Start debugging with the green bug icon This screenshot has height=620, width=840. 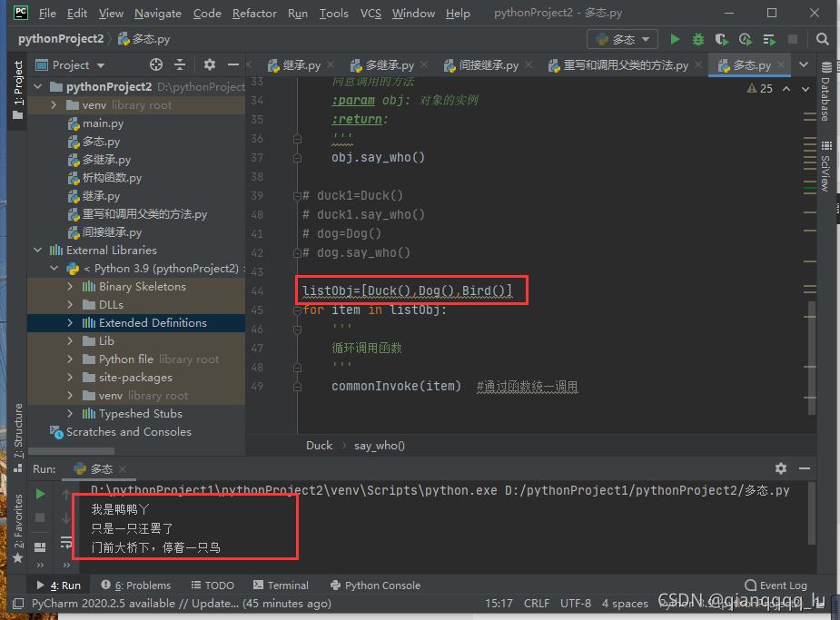(697, 39)
